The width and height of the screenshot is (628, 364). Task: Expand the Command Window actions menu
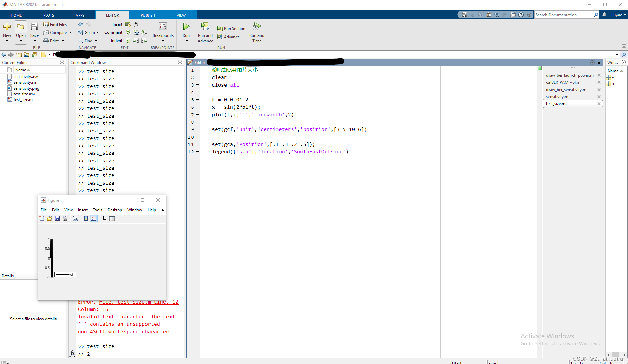point(180,62)
